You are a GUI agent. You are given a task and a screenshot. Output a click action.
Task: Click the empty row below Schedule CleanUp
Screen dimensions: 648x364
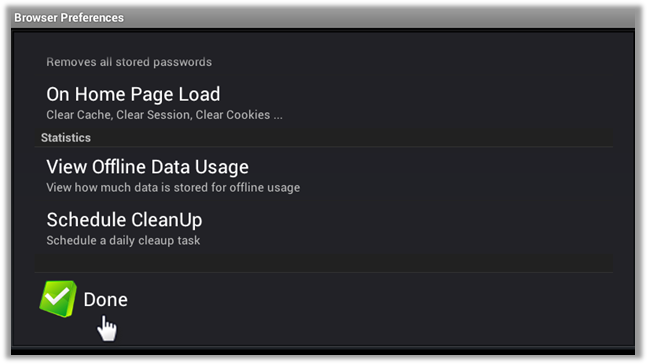pos(324,263)
